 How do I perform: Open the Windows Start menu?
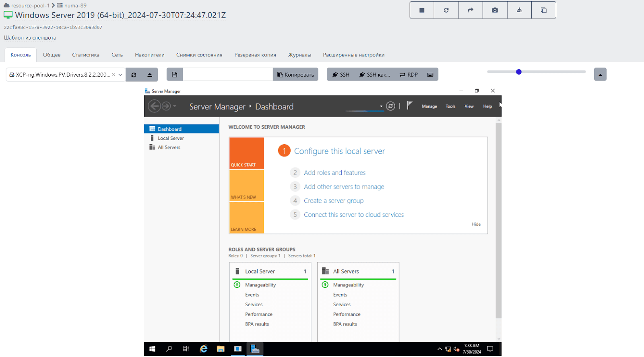[x=152, y=349]
